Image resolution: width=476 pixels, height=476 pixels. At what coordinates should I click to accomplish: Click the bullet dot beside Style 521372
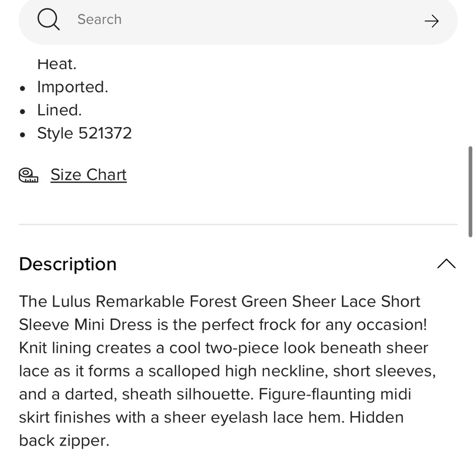click(22, 135)
